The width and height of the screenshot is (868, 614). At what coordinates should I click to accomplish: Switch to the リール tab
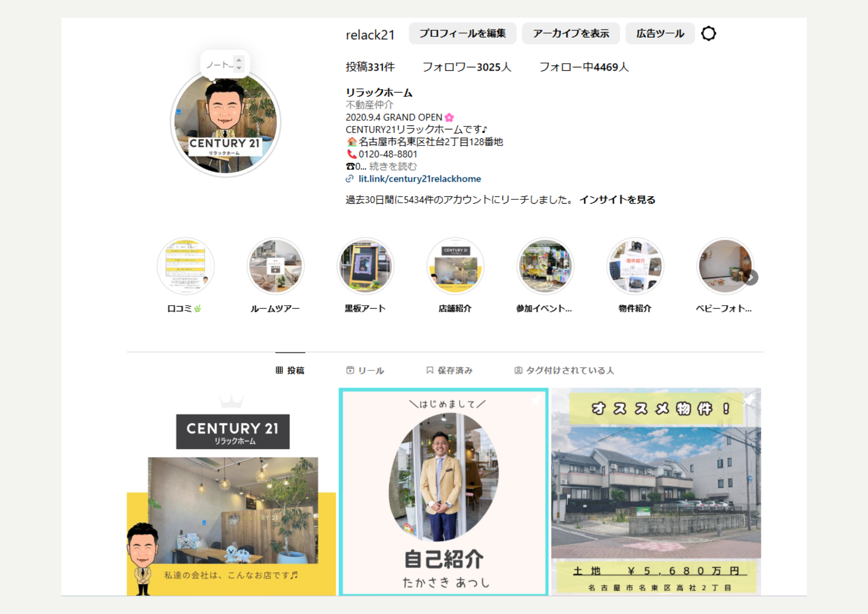coord(365,370)
